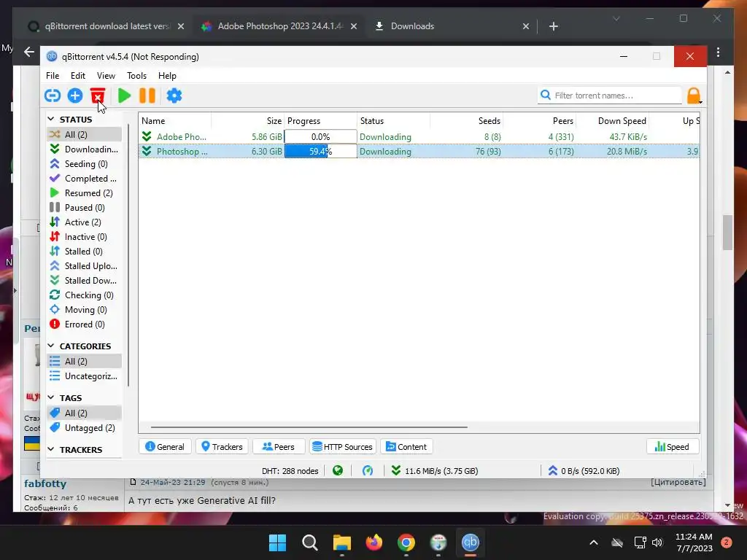Open the File menu
The height and width of the screenshot is (560, 747).
(53, 76)
